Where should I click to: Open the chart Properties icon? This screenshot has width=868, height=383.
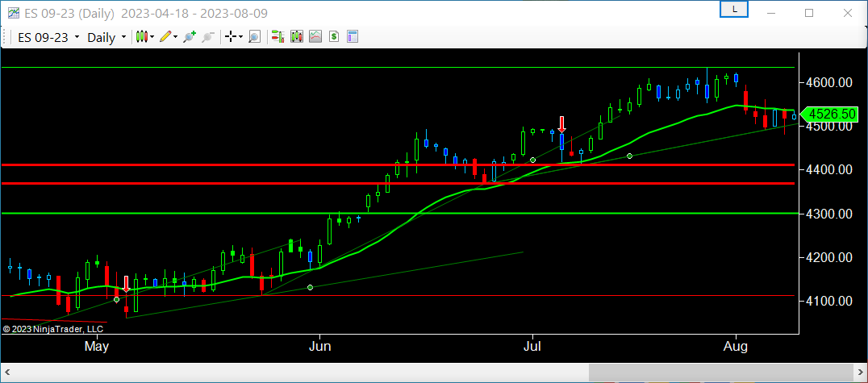point(352,37)
